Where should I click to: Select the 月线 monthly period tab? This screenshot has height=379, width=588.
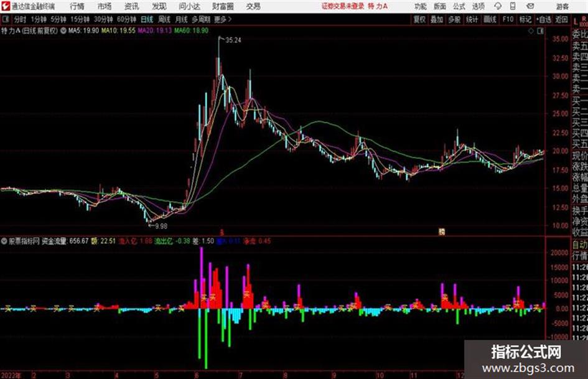pos(182,19)
